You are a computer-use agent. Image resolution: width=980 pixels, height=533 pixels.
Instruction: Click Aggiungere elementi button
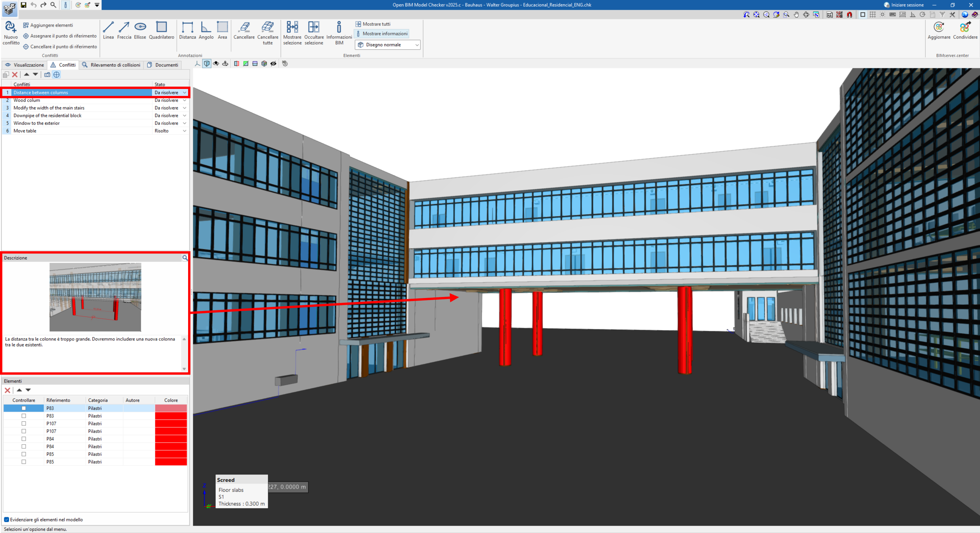click(x=48, y=25)
